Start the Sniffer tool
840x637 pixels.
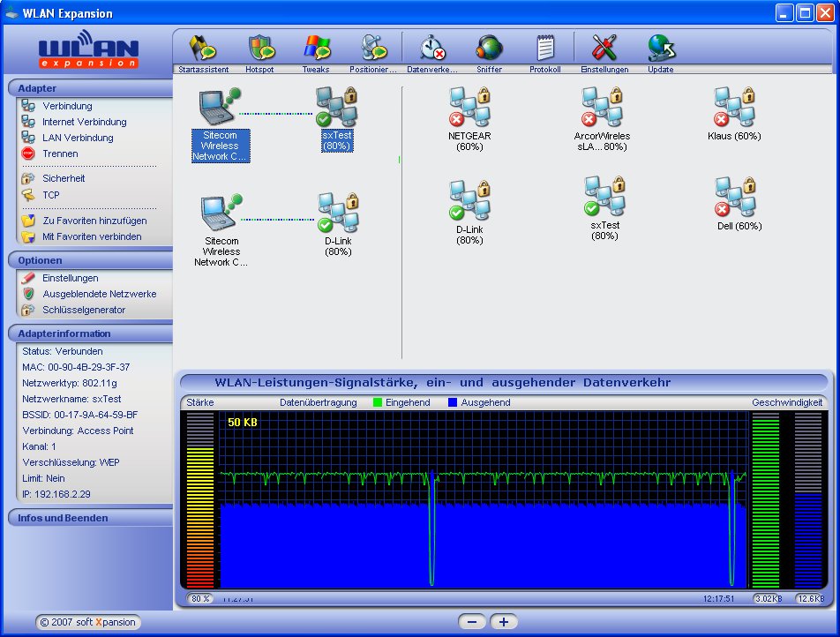(x=489, y=48)
